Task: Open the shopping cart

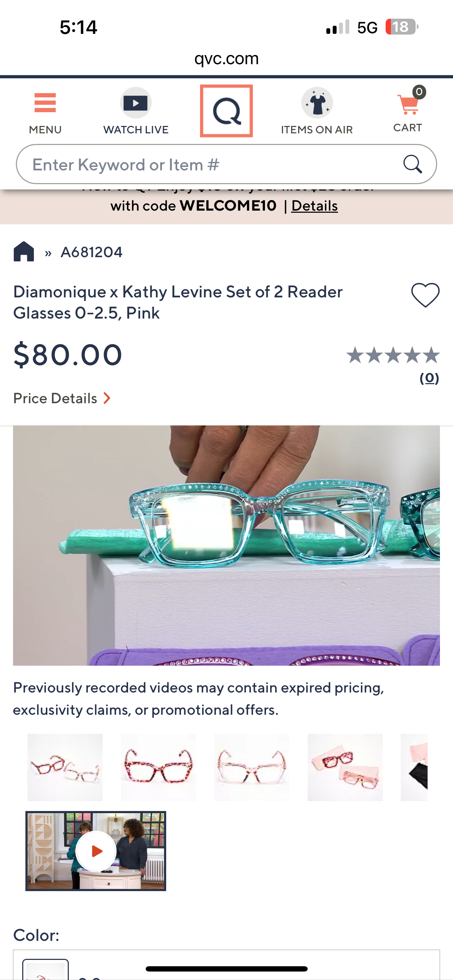Action: click(x=408, y=105)
